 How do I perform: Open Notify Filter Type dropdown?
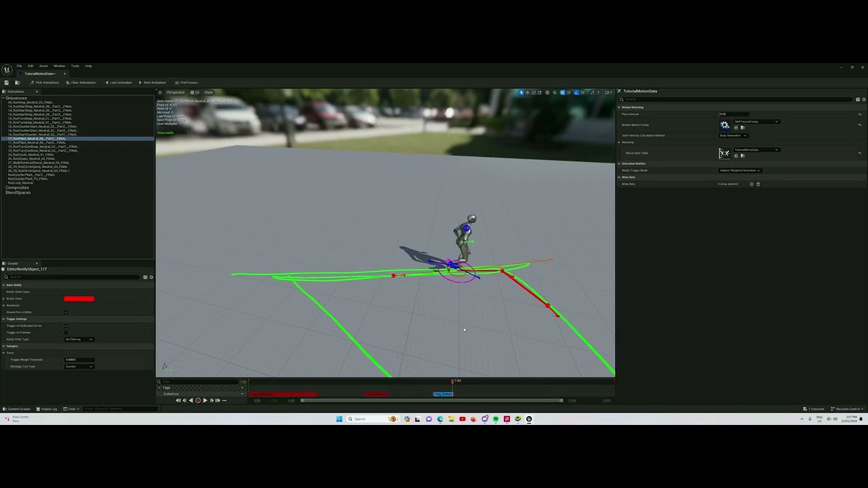[79, 340]
